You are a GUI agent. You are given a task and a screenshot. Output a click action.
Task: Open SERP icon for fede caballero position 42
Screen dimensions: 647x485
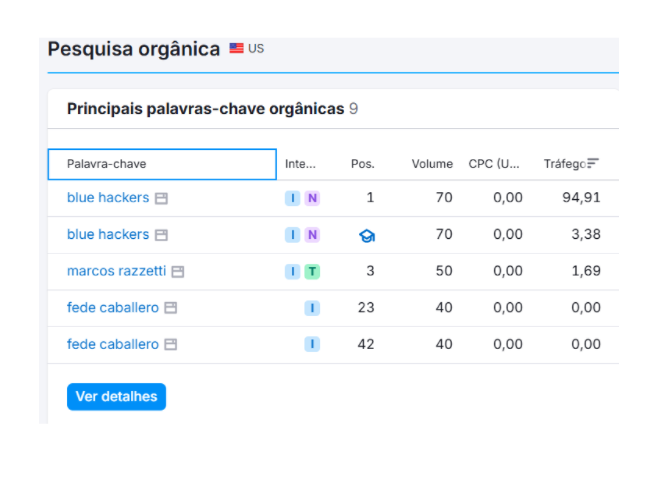click(x=171, y=345)
